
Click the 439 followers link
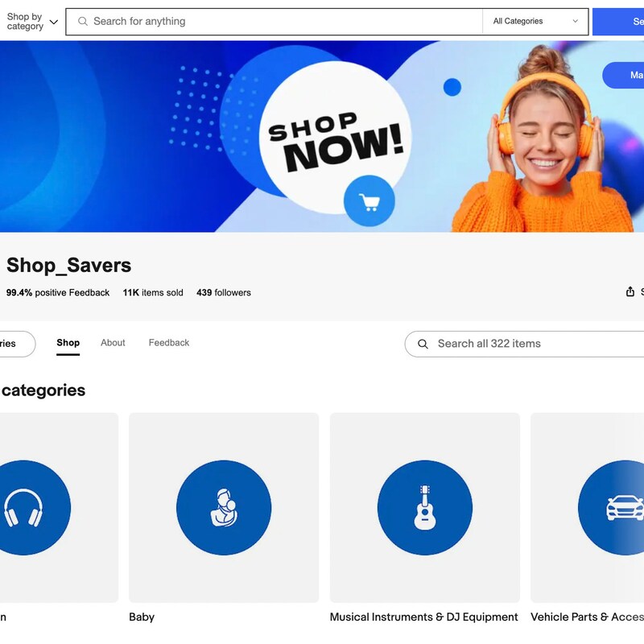[224, 292]
